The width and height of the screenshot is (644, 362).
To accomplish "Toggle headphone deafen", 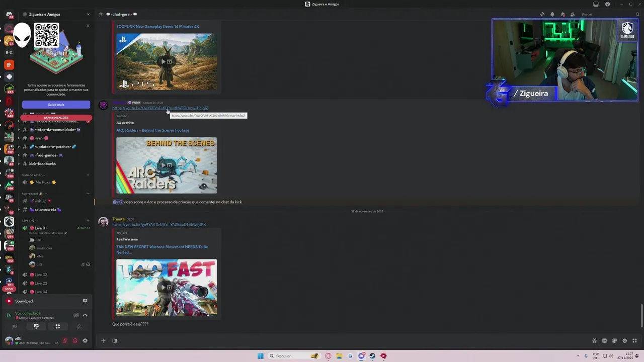I will (x=75, y=341).
